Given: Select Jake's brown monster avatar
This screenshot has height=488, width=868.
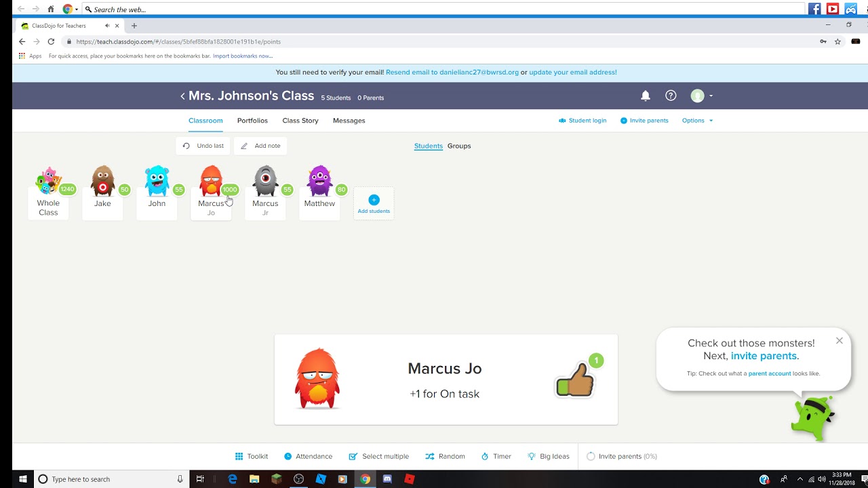Looking at the screenshot, I should [x=102, y=181].
